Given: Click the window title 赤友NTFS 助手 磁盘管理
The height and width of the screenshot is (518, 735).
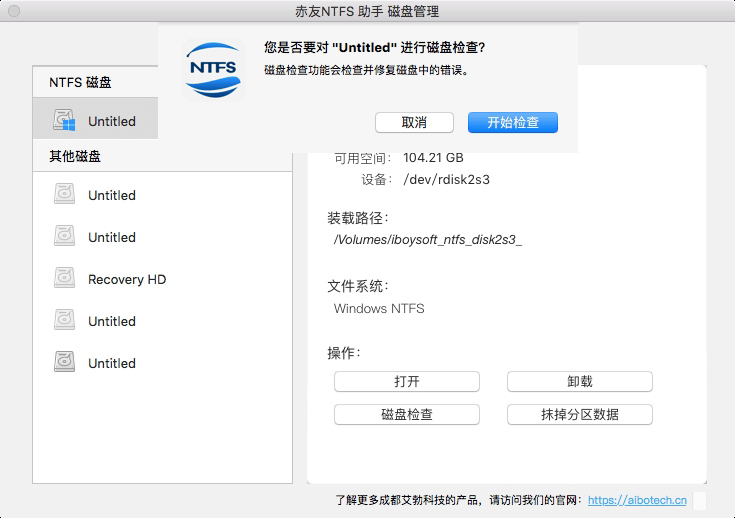Looking at the screenshot, I should point(367,11).
